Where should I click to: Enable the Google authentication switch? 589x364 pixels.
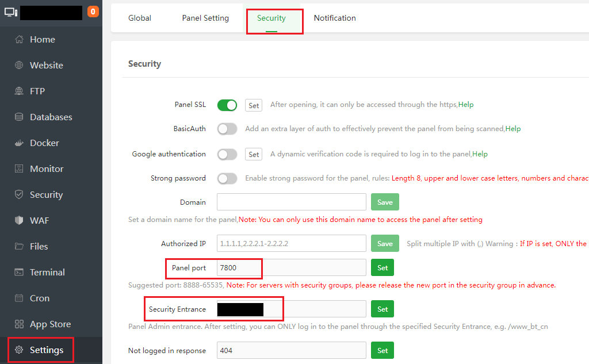tap(227, 154)
